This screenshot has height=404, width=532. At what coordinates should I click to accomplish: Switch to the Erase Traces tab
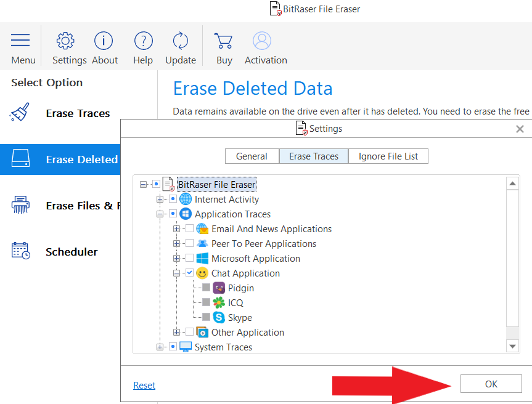coord(314,156)
